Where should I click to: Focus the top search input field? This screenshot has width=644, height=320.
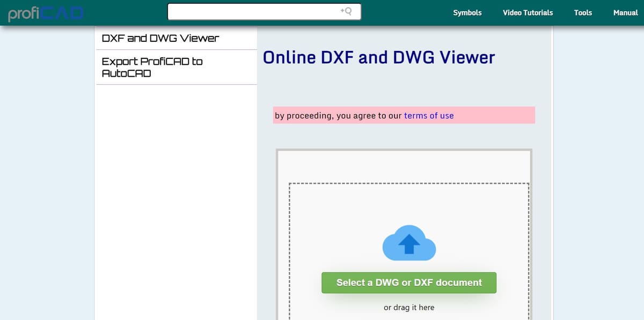click(264, 12)
